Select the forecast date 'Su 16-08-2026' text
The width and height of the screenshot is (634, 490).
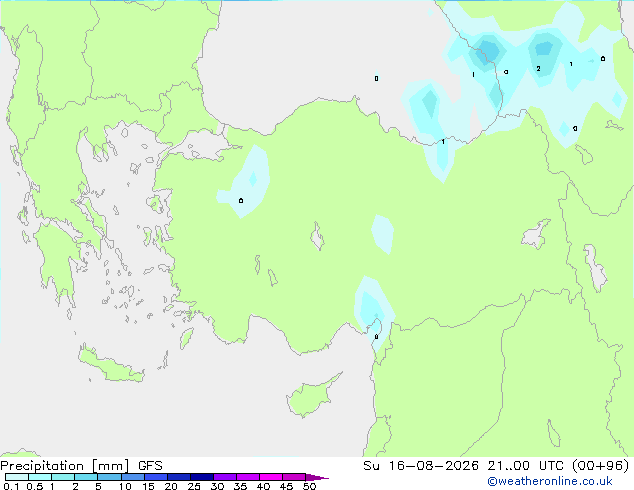coord(421,466)
